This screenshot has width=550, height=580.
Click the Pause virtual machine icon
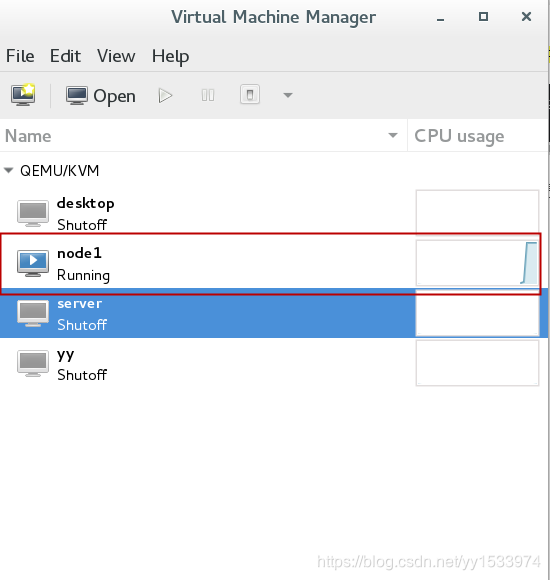coord(208,96)
